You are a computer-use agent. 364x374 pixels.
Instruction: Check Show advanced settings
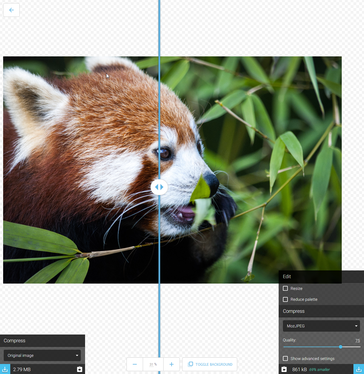(285, 359)
